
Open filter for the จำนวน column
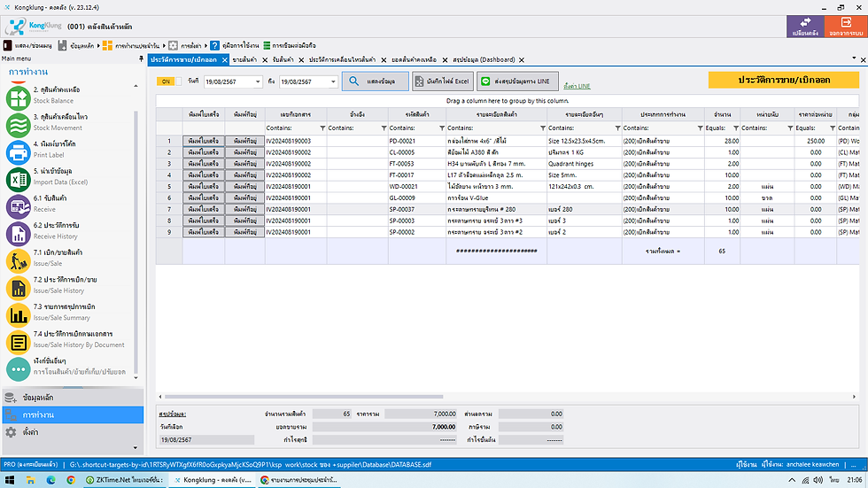coord(735,128)
